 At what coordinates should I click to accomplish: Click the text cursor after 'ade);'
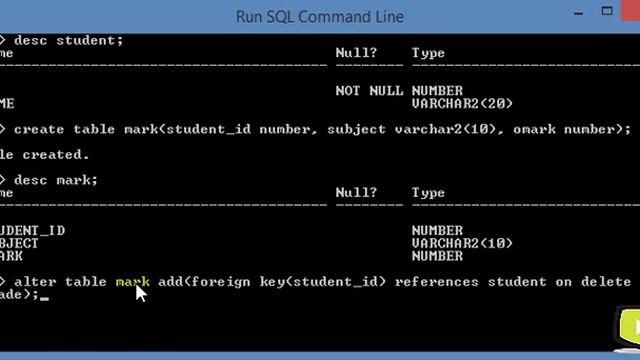coord(44,299)
